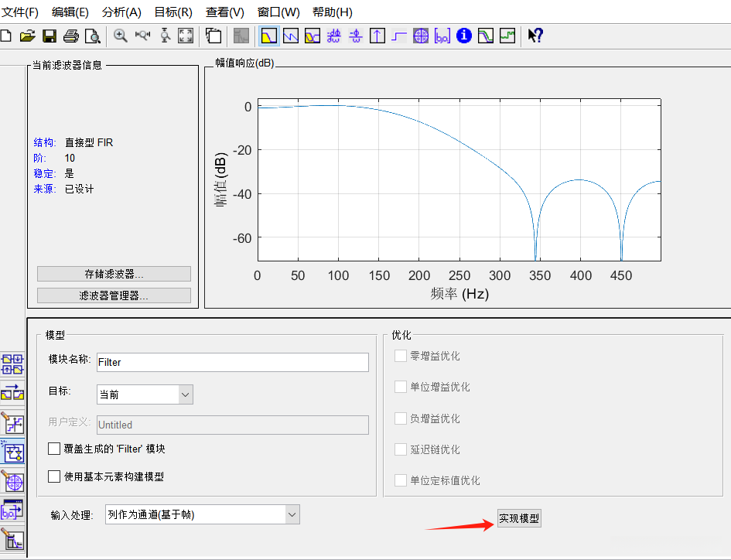Show the Phase Delay response
The height and width of the screenshot is (560, 731).
tap(356, 36)
